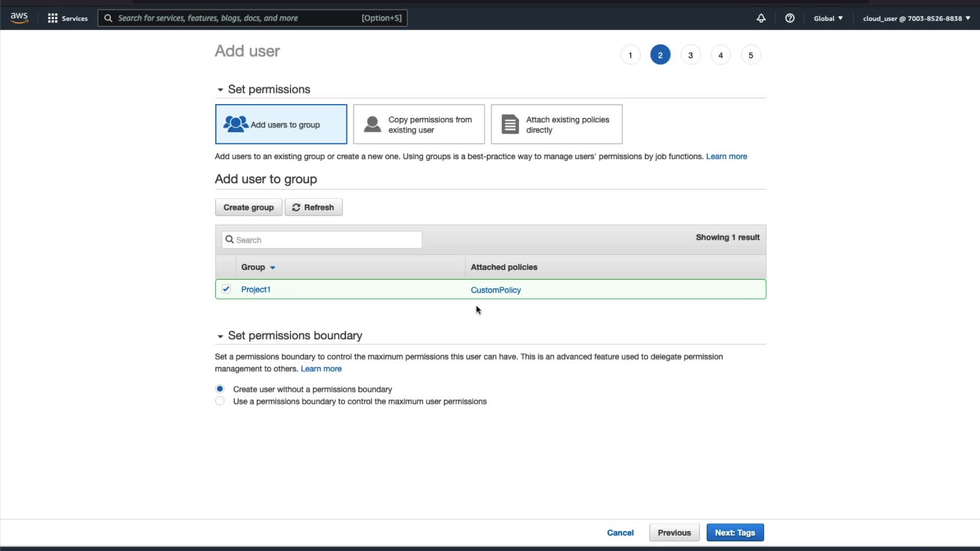The height and width of the screenshot is (551, 980).
Task: Select Attach existing policies directly option
Action: 556,124
